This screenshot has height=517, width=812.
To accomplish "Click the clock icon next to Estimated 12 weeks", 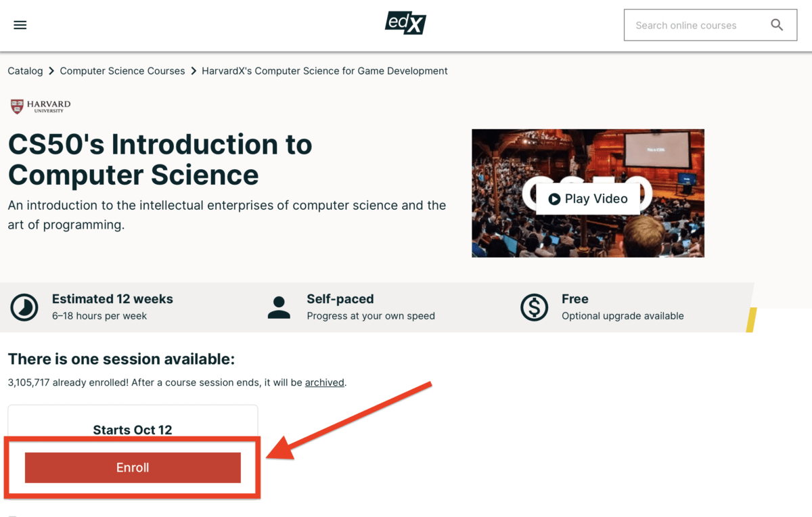I will pos(24,307).
